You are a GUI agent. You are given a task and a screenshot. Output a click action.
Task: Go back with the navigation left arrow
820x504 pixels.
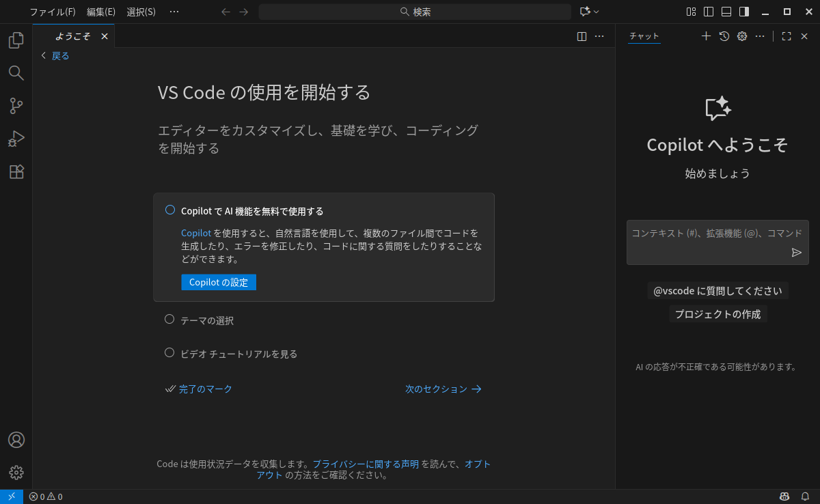pos(226,12)
